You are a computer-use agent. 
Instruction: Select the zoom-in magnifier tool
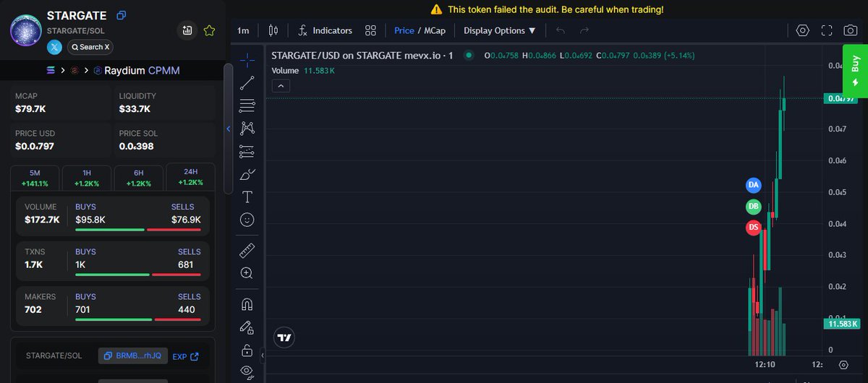point(247,273)
